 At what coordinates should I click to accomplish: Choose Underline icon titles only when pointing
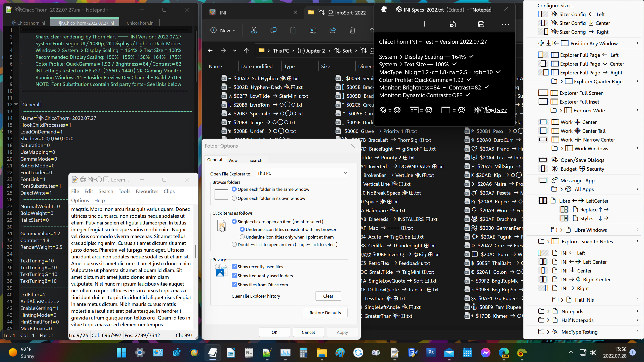click(x=242, y=237)
